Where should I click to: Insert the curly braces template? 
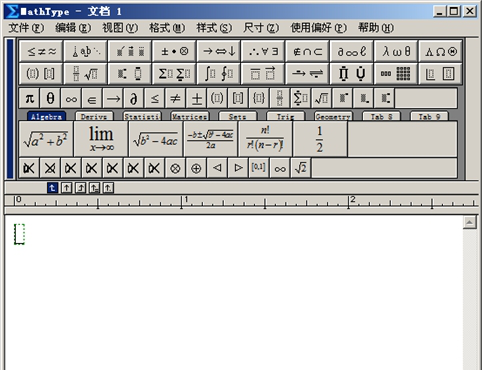(259, 98)
